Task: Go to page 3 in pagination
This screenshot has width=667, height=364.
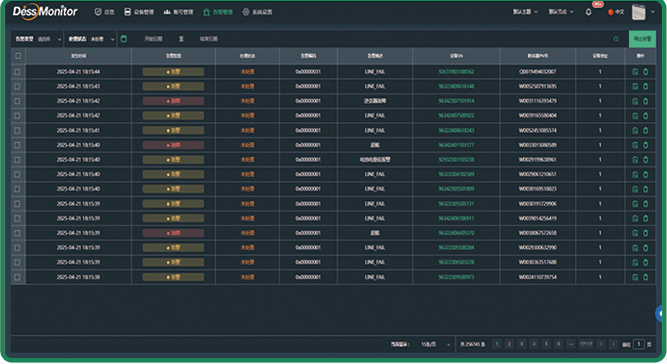Action: click(522, 344)
